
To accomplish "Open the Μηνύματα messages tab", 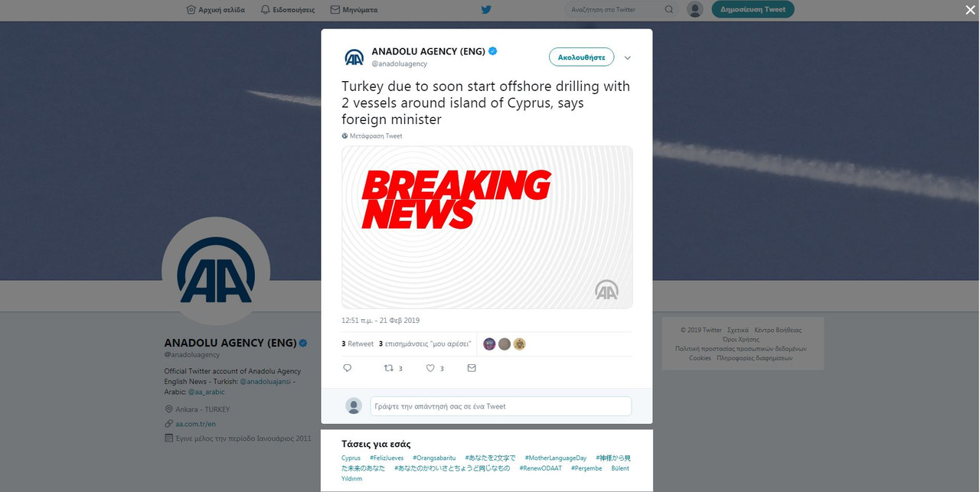I will coord(354,10).
